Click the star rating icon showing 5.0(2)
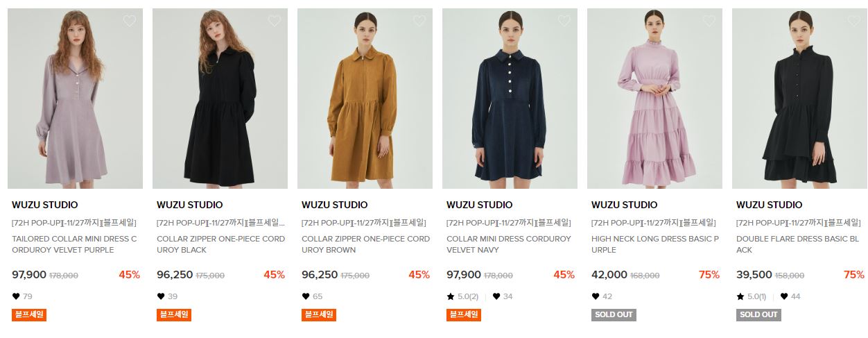 pos(451,296)
